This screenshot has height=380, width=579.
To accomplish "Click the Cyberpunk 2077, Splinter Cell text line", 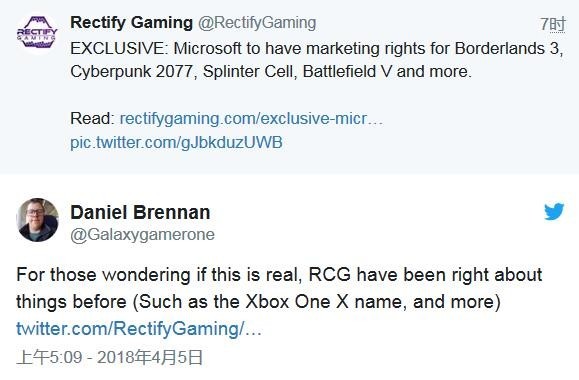I will coord(271,72).
